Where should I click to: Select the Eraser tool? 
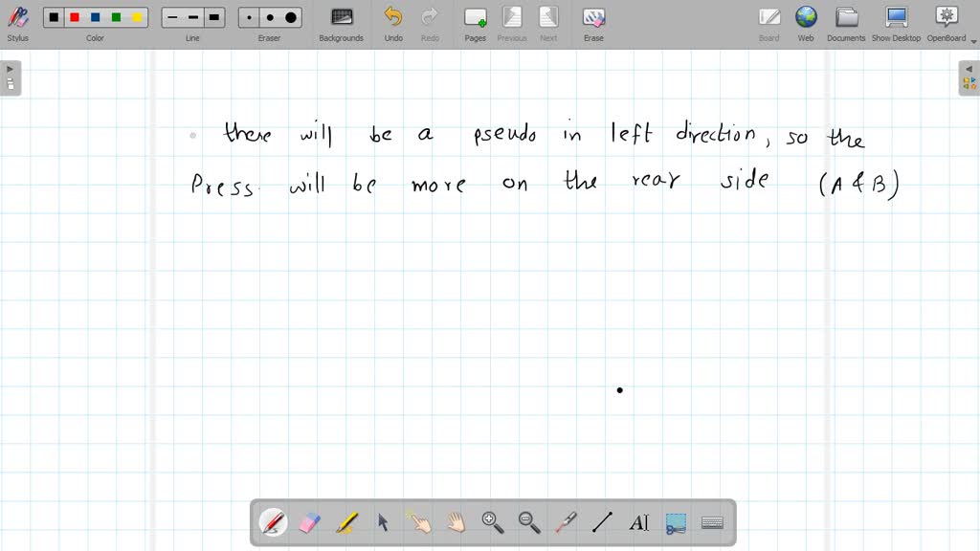point(310,522)
